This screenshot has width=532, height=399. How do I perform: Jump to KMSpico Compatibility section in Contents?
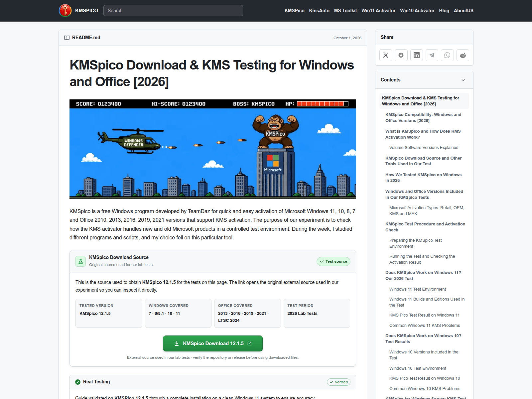423,118
